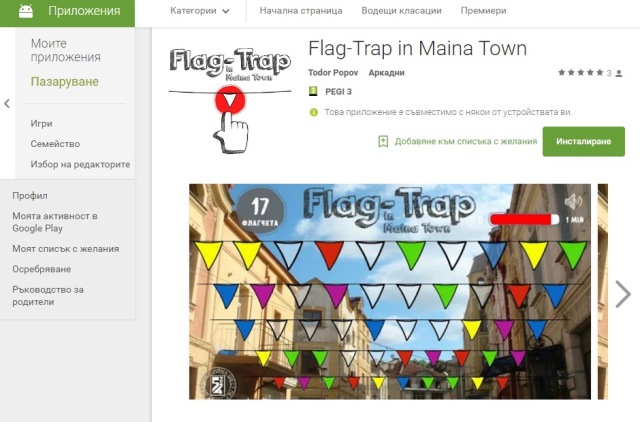Screen dimensions: 640x422
Task: Switch to Водещи класации tab
Action: [x=401, y=11]
